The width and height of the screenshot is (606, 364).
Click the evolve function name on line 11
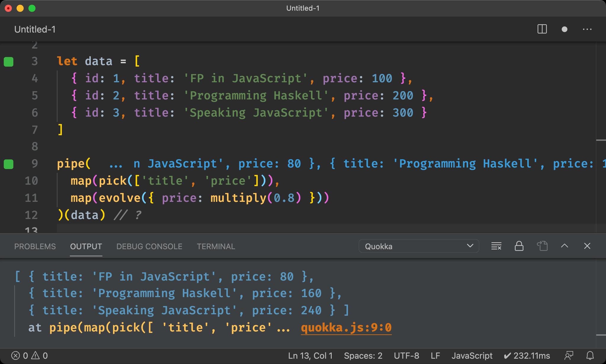120,198
